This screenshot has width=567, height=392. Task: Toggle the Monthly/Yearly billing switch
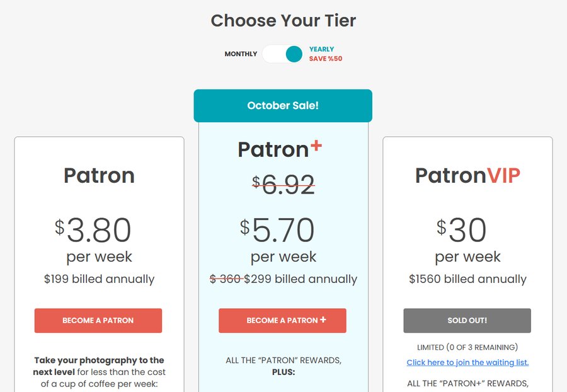tap(283, 54)
